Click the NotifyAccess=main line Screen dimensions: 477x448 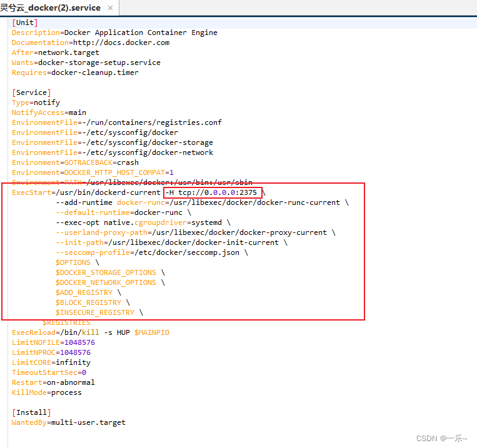[49, 112]
